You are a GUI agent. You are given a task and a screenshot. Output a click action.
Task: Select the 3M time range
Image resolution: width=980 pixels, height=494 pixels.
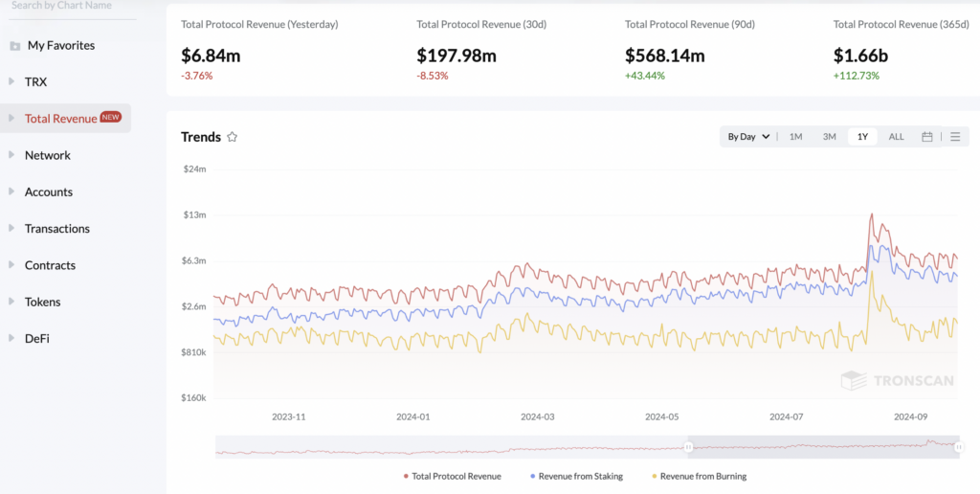(830, 136)
